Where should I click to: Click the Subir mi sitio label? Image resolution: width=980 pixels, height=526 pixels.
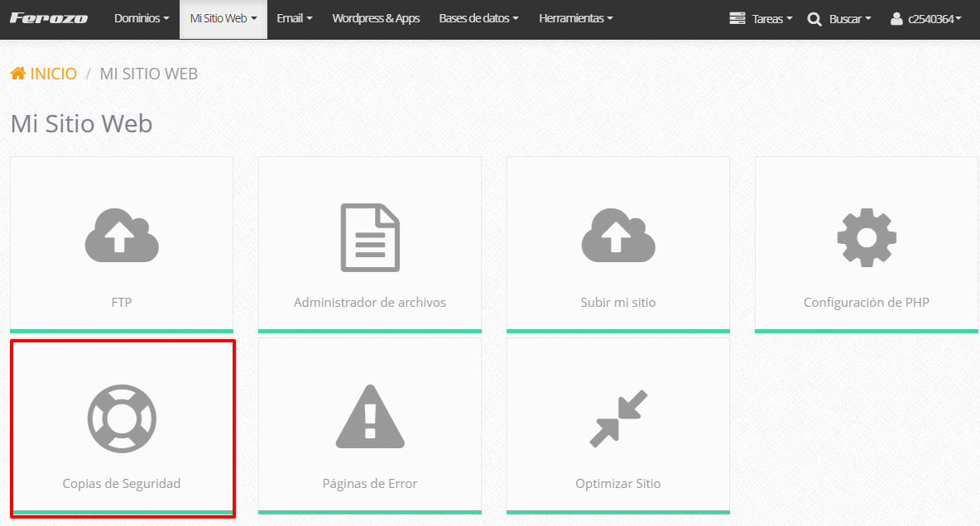coord(618,303)
